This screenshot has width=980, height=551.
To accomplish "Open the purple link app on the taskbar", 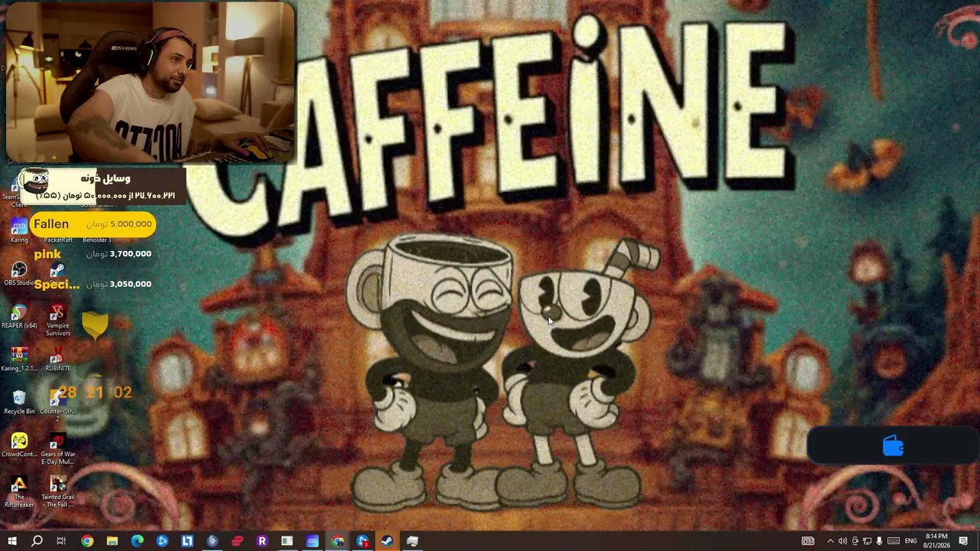I will pyautogui.click(x=312, y=541).
